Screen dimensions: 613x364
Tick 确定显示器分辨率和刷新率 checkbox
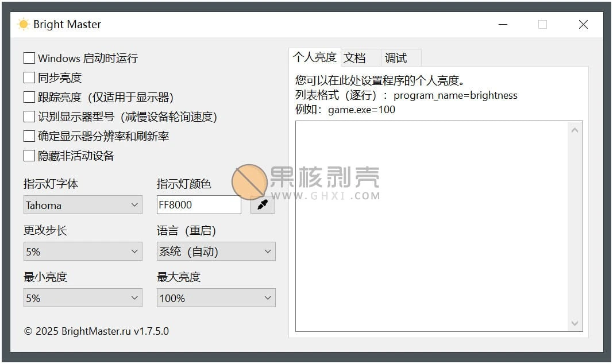29,136
